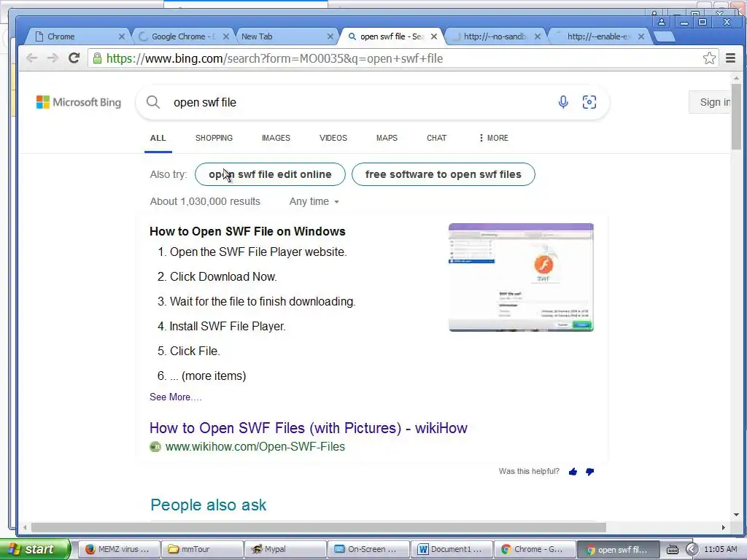Try 'open swf file edit online' suggestion

[x=270, y=174]
